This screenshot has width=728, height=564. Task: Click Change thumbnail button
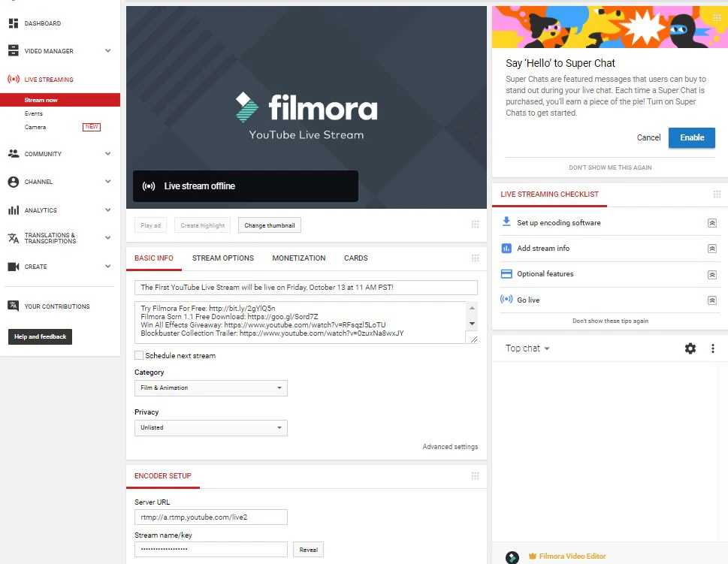(x=269, y=225)
